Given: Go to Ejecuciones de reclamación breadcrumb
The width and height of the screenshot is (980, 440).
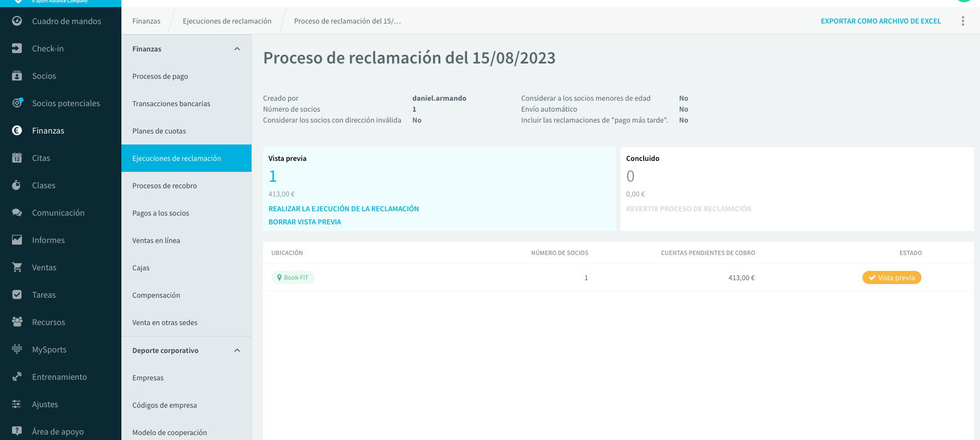Looking at the screenshot, I should (x=227, y=21).
